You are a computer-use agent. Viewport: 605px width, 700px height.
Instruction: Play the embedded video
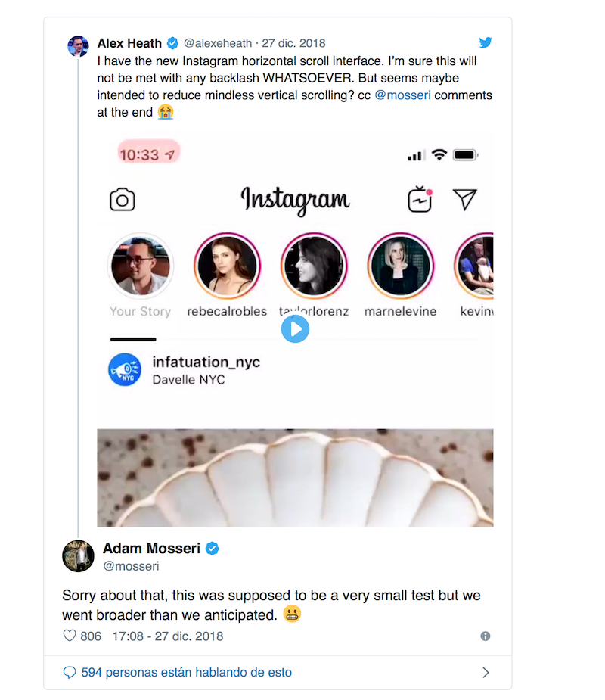[x=295, y=328]
